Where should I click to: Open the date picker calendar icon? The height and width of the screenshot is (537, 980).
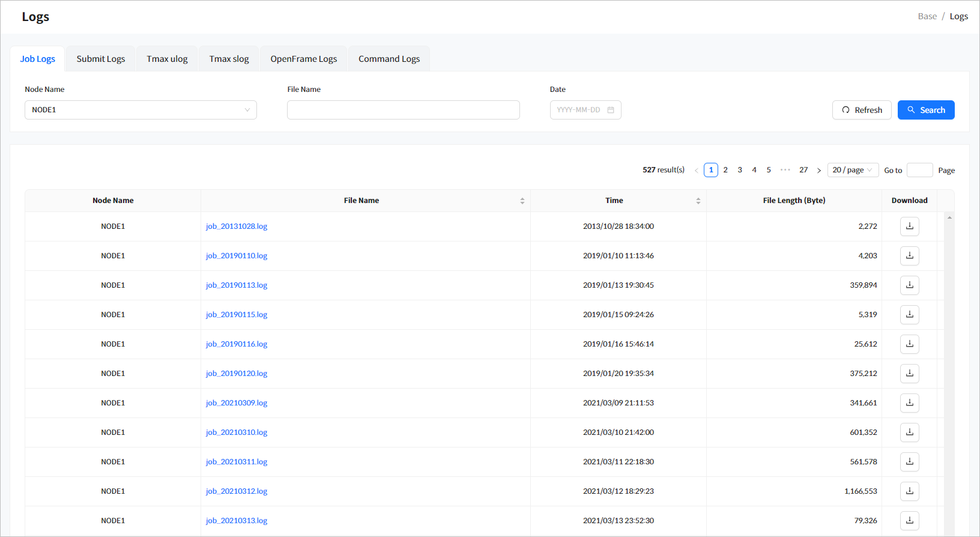(x=611, y=110)
